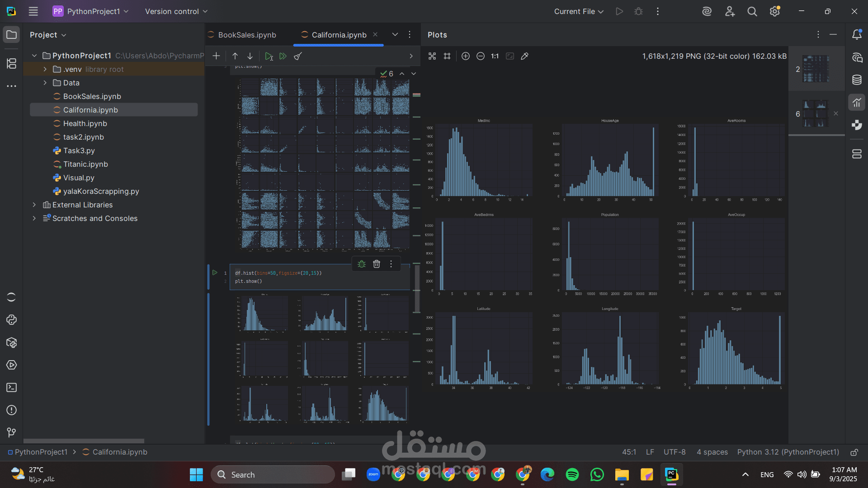The width and height of the screenshot is (868, 488).
Task: Expand the Data folder
Action: click(x=45, y=83)
